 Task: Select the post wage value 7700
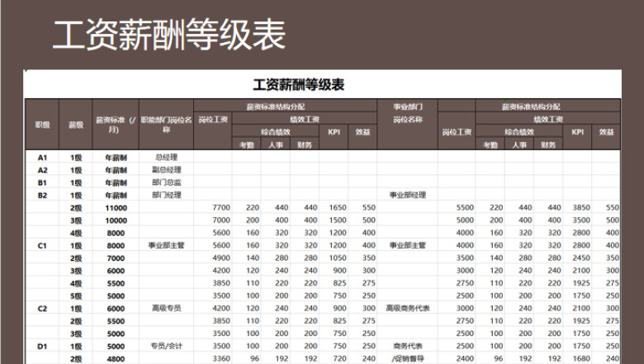pyautogui.click(x=221, y=208)
